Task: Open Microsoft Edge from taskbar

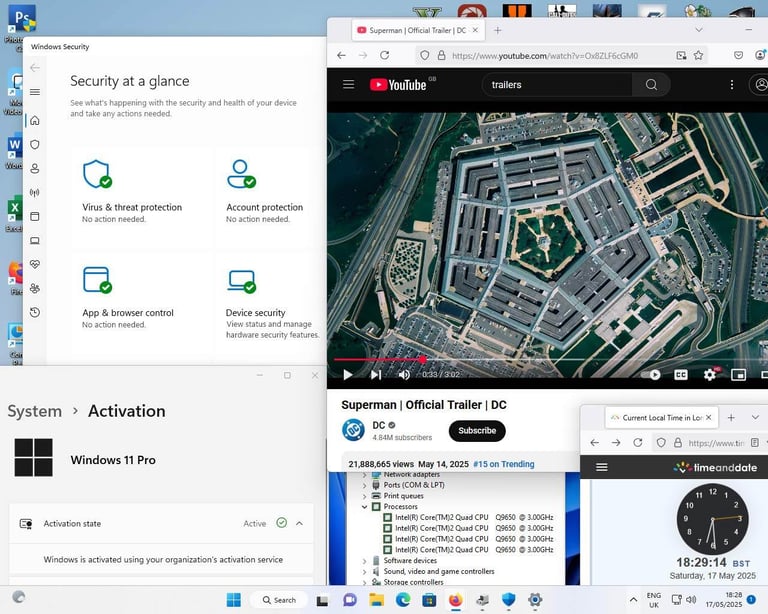Action: [x=403, y=600]
